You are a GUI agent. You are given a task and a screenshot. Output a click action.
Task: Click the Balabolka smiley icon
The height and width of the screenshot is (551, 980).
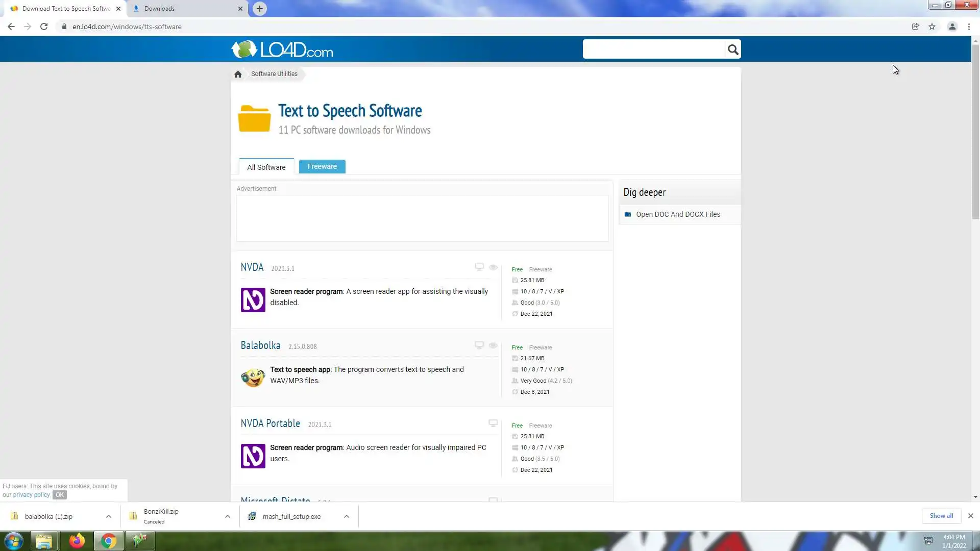[x=253, y=378]
